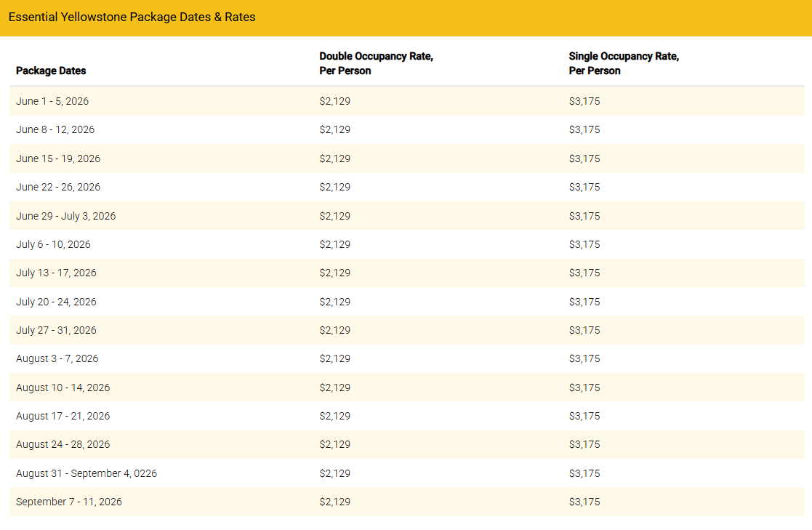This screenshot has height=530, width=812.
Task: Choose the August 17 - 21, 2026 date
Action: tap(63, 416)
